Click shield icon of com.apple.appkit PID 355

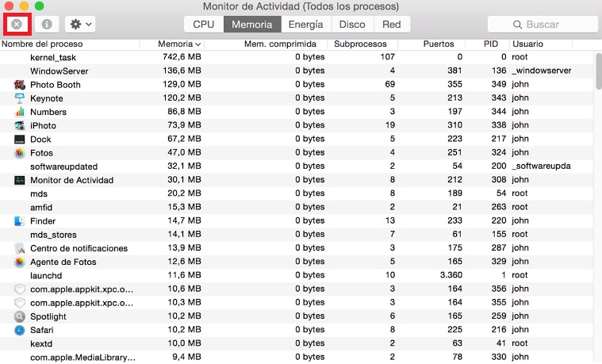[x=20, y=303]
